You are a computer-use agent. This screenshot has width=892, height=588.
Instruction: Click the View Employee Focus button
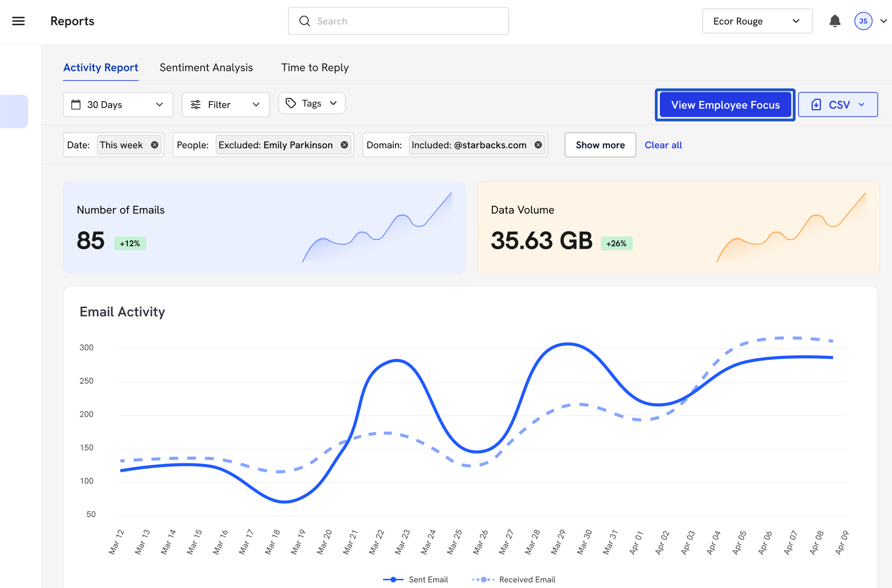[x=725, y=105]
